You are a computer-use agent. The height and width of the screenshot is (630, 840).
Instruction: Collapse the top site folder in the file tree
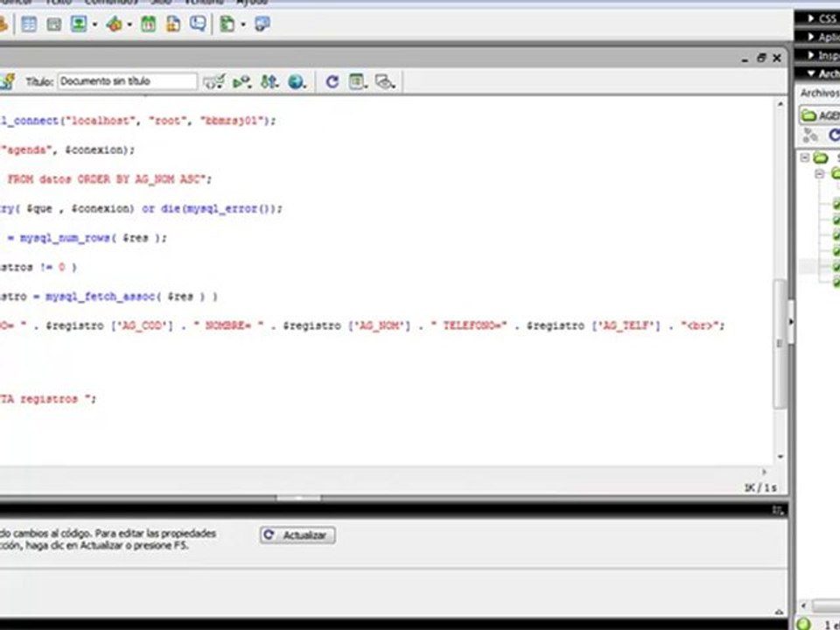(x=805, y=157)
